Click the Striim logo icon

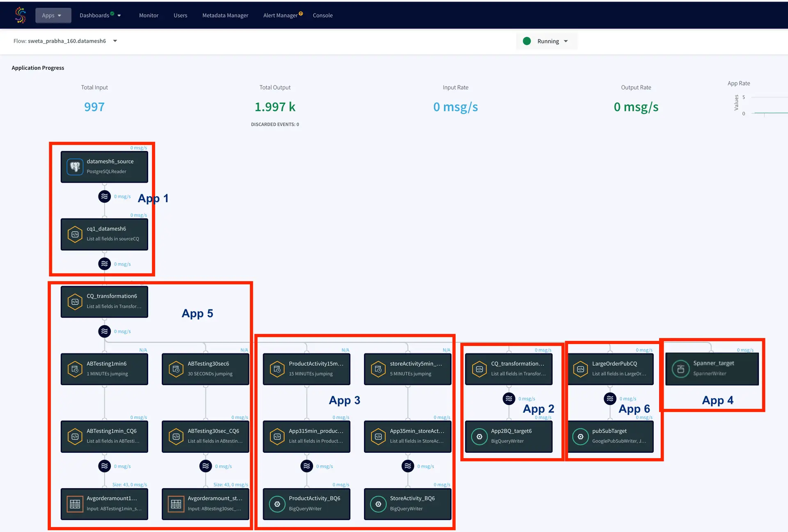[20, 15]
